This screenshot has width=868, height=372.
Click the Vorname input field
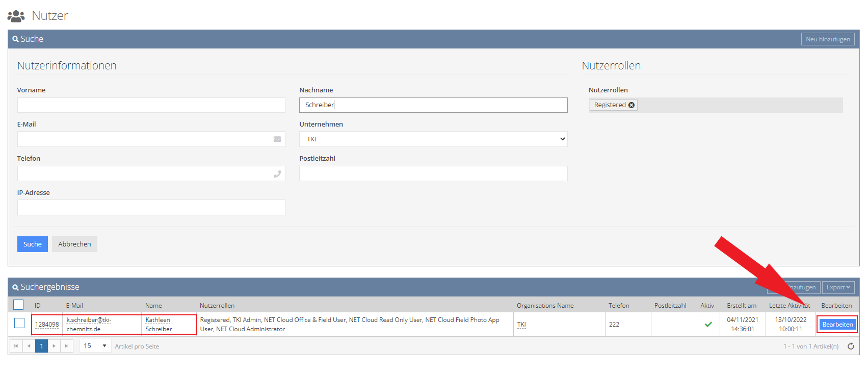[151, 105]
